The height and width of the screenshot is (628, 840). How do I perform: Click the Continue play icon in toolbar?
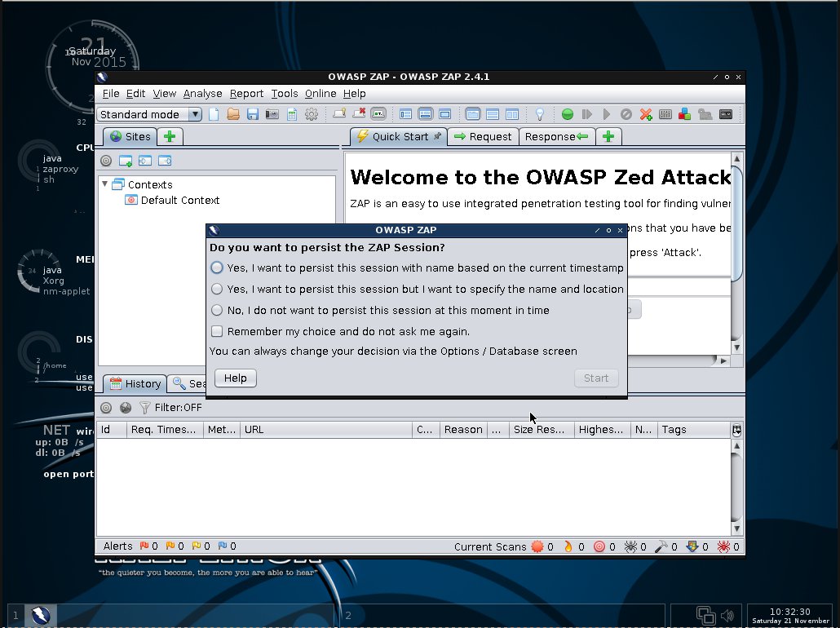(x=607, y=114)
